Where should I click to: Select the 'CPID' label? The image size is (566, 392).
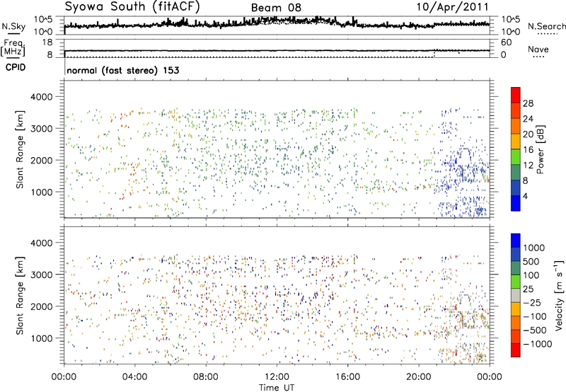[x=15, y=67]
